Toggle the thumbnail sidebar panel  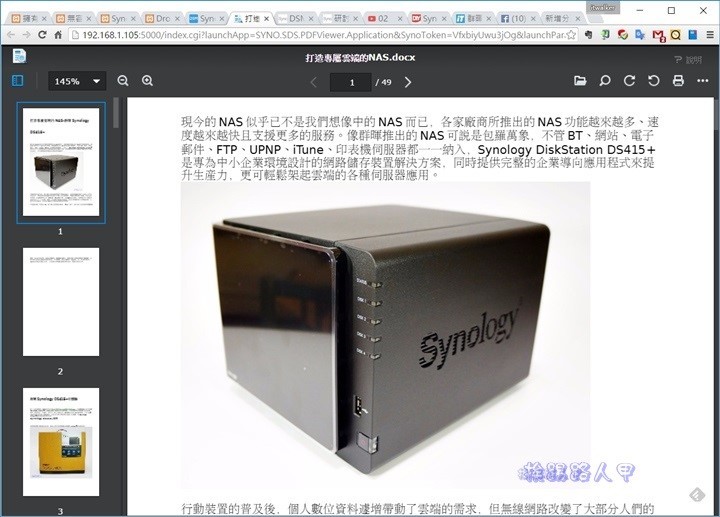(18, 81)
